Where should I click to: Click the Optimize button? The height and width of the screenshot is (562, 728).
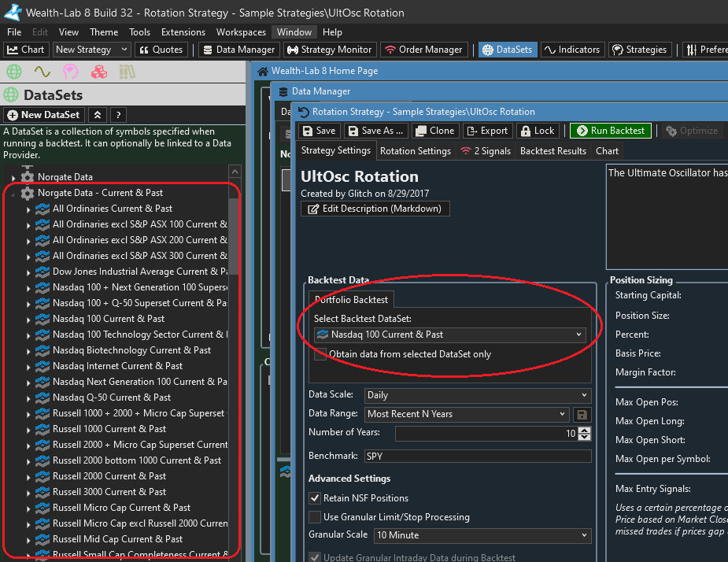point(692,131)
